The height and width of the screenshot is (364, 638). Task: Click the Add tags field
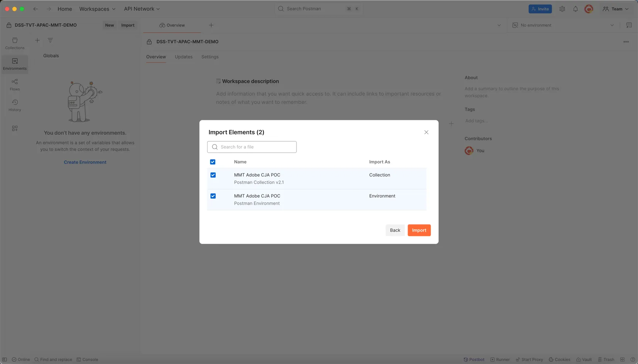click(x=476, y=121)
